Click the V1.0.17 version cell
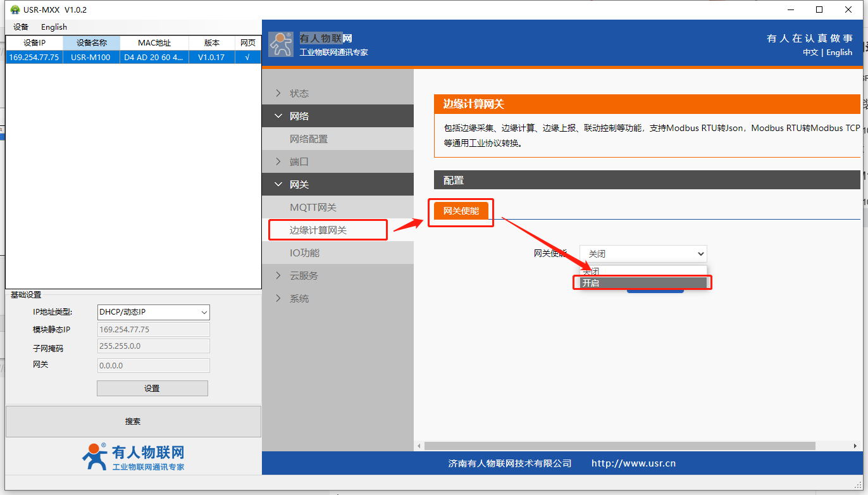 coord(211,57)
